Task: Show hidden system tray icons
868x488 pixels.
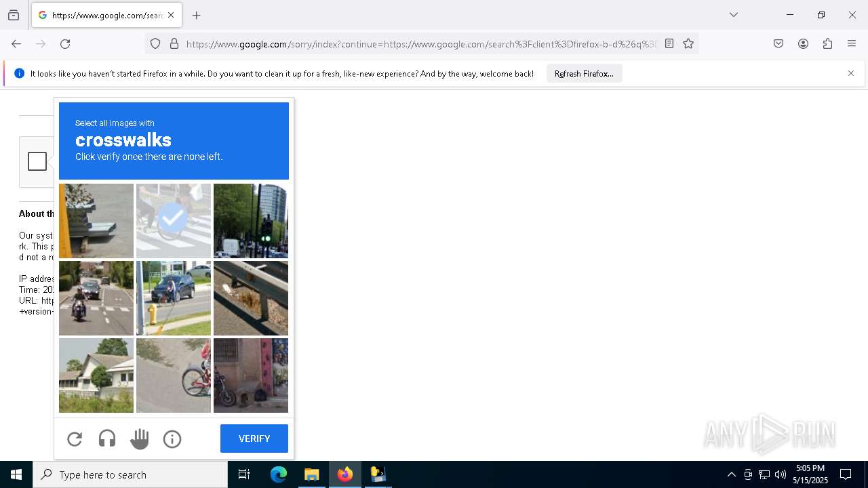Action: click(731, 474)
